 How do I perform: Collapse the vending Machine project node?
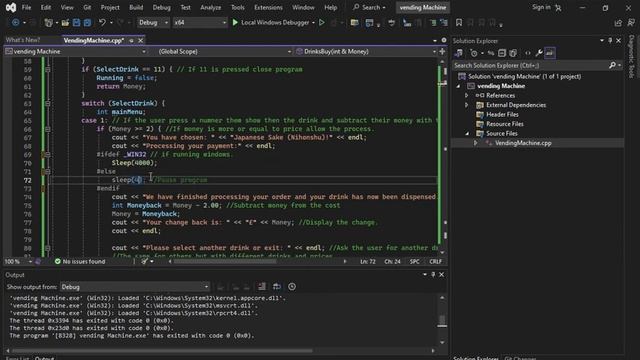tap(458, 86)
